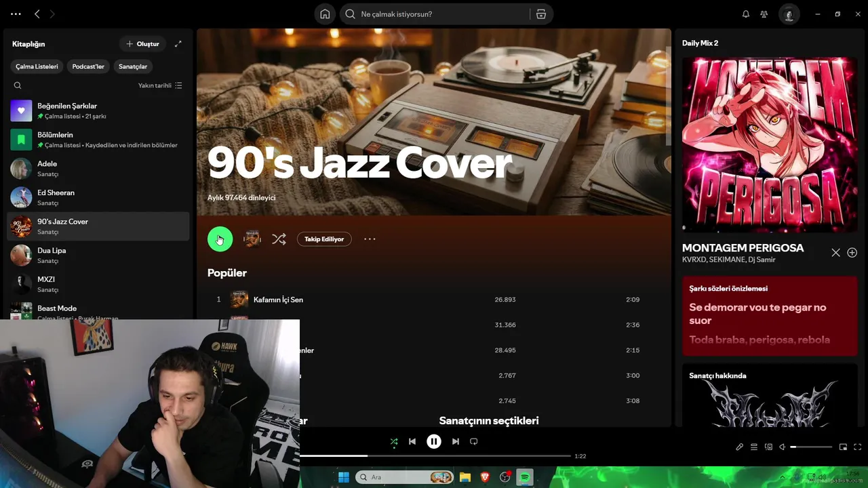Open the user profile avatar menu

coord(789,14)
